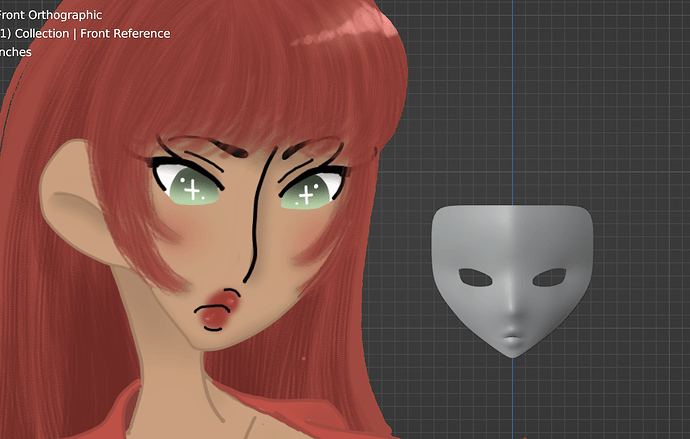The width and height of the screenshot is (690, 439).
Task: Click the blue vertical axis line above mask
Action: pos(512,101)
